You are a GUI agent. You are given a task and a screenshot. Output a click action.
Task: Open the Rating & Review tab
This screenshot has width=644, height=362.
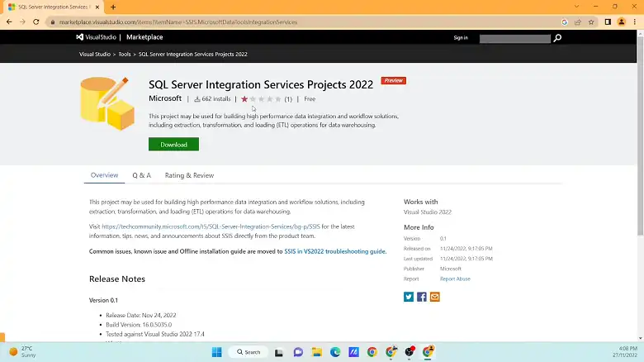[189, 175]
